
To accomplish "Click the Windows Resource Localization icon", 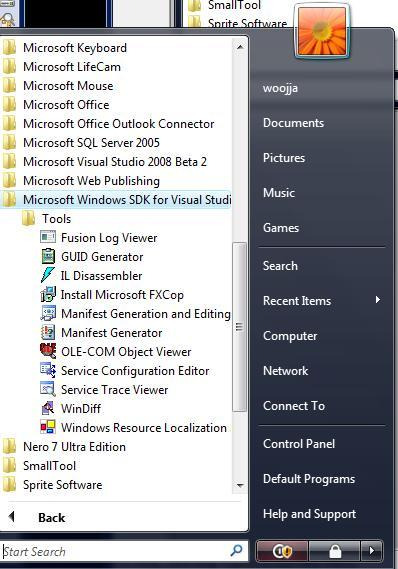I will click(x=48, y=427).
